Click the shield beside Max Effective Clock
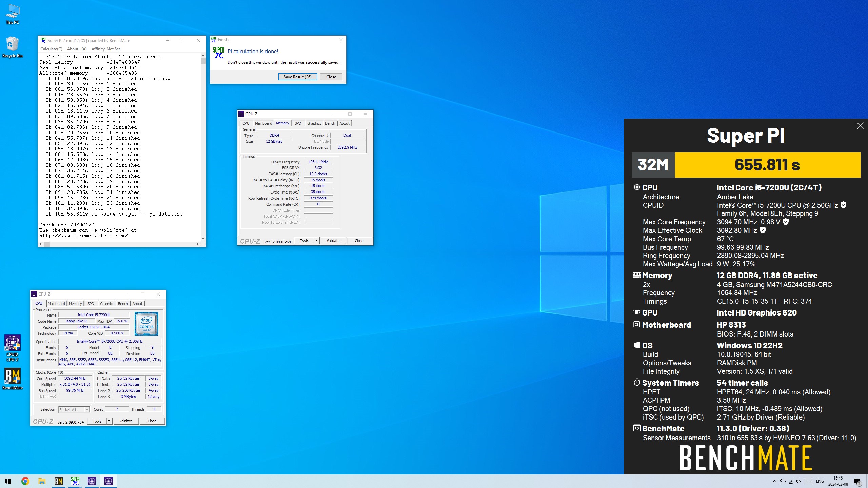Image resolution: width=868 pixels, height=488 pixels. [763, 230]
